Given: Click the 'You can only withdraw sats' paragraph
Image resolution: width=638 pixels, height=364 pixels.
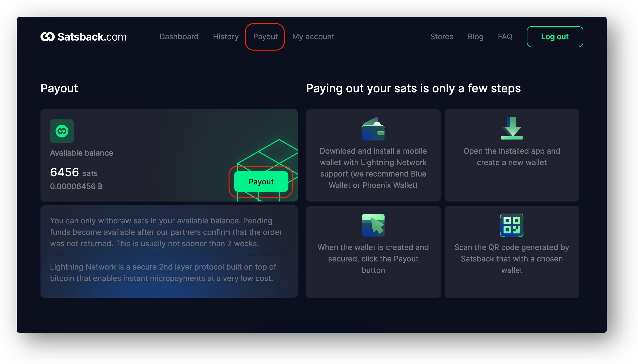Looking at the screenshot, I should click(x=166, y=232).
